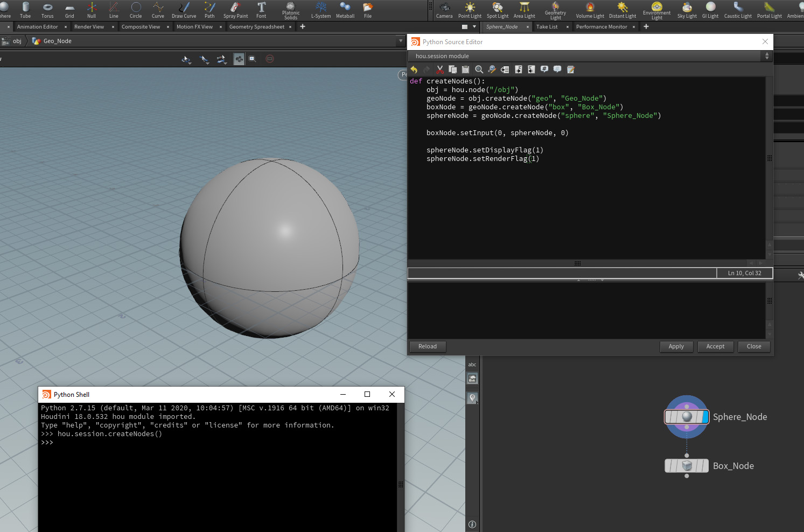Click the Paste clipboard icon in editor

point(466,69)
